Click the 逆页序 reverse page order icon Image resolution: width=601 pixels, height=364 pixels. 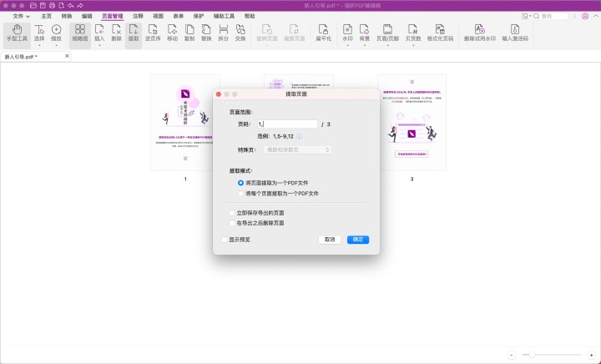pos(153,33)
